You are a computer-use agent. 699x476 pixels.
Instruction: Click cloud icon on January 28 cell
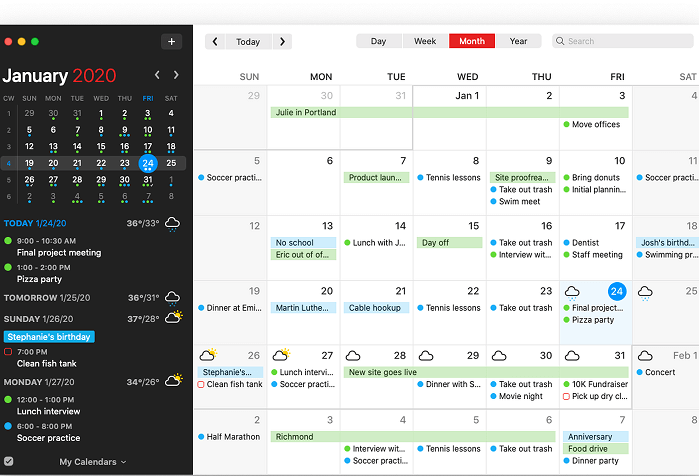(x=353, y=356)
